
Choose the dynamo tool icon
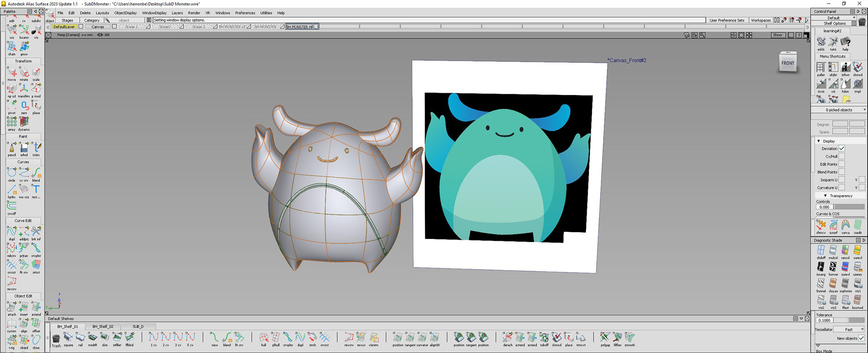[x=24, y=123]
